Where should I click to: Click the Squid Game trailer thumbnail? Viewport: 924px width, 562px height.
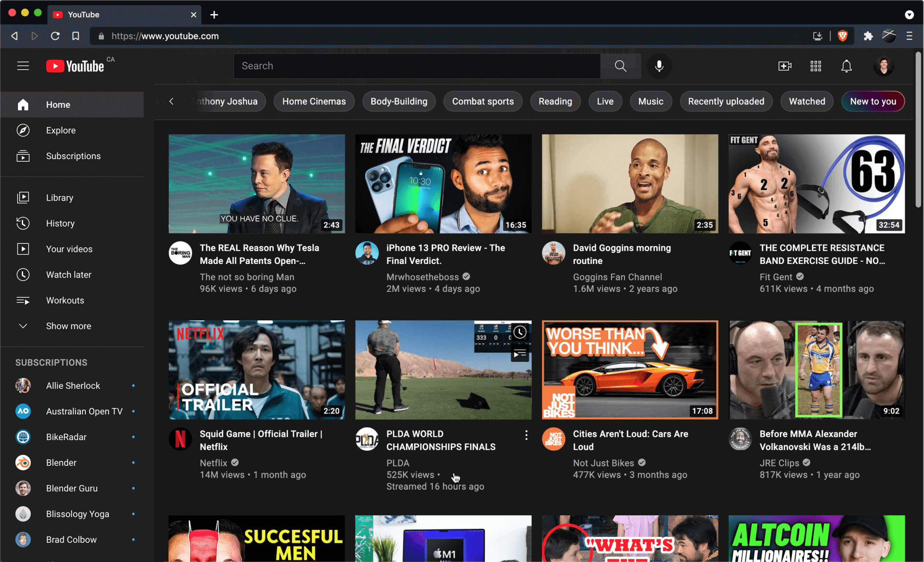[x=257, y=370]
